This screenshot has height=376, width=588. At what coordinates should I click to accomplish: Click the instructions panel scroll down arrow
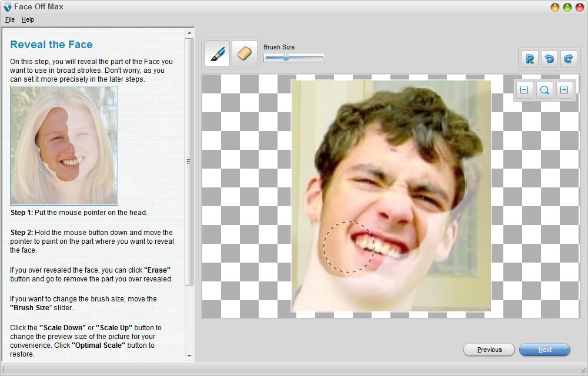click(189, 355)
